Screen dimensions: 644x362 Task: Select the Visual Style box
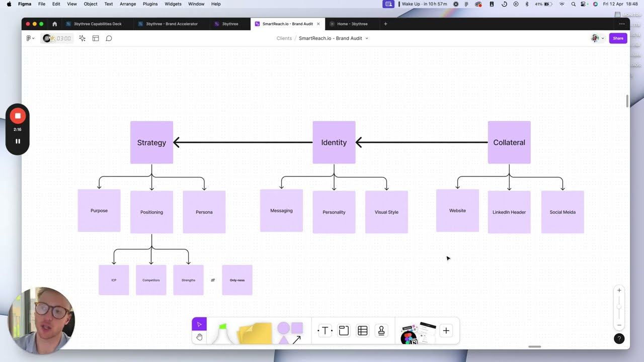click(386, 212)
